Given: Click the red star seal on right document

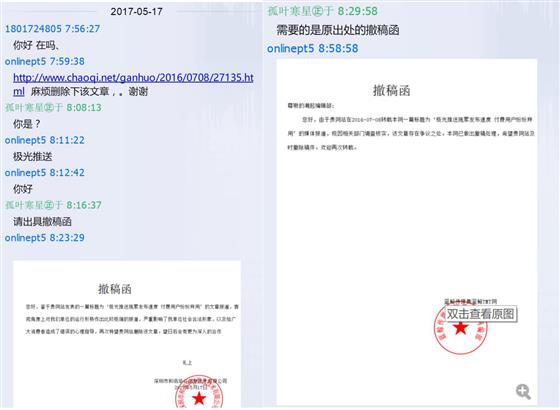Looking at the screenshot, I should 460,329.
